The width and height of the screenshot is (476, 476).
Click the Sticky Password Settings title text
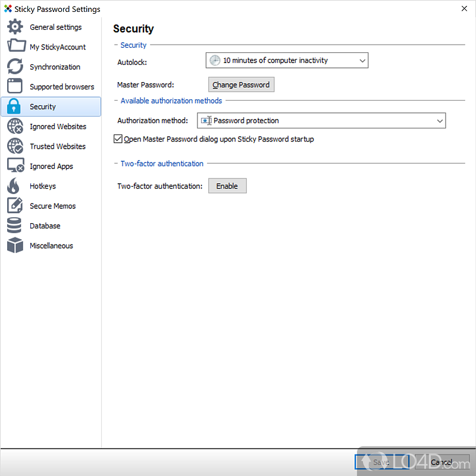(x=57, y=9)
